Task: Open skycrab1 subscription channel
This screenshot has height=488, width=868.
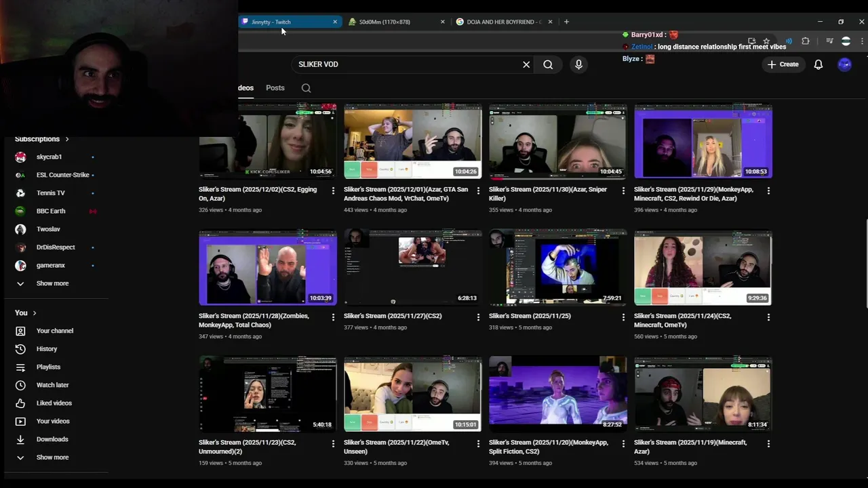Action: point(49,157)
